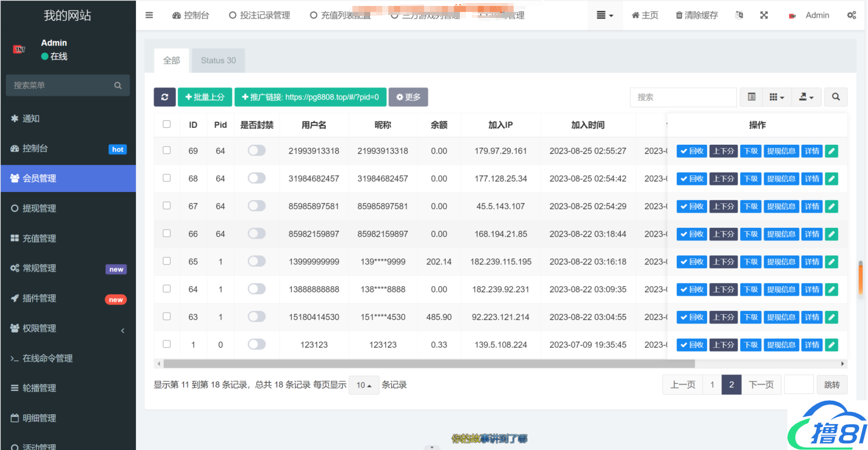Viewport: 868px width, 450px height.
Task: Click 详情 button for ID 63
Action: point(812,317)
